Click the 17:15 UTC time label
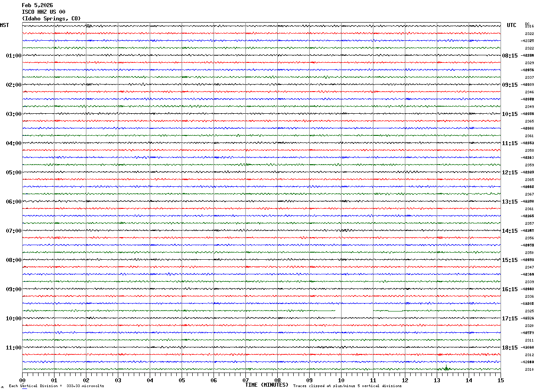536x392 pixels. click(x=509, y=319)
